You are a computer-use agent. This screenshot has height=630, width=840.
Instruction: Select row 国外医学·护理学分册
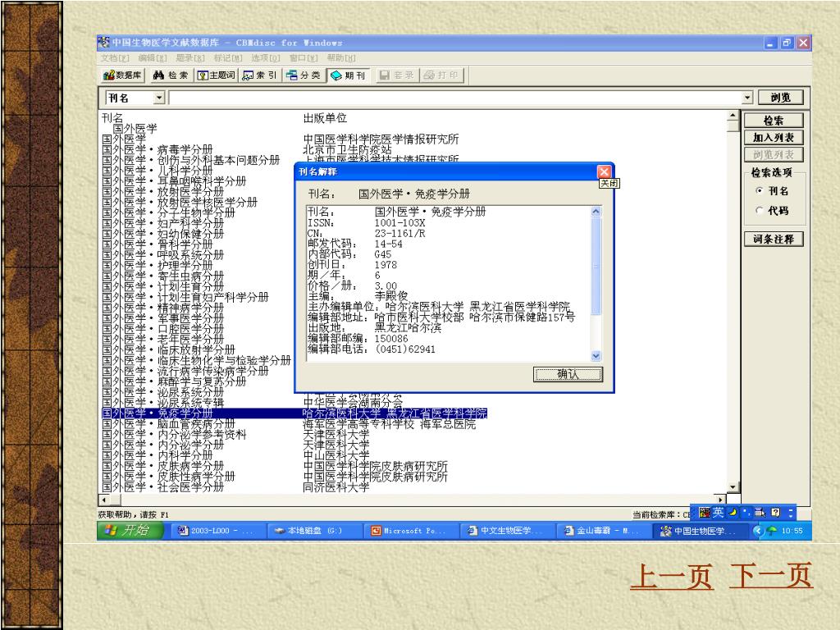pyautogui.click(x=157, y=266)
